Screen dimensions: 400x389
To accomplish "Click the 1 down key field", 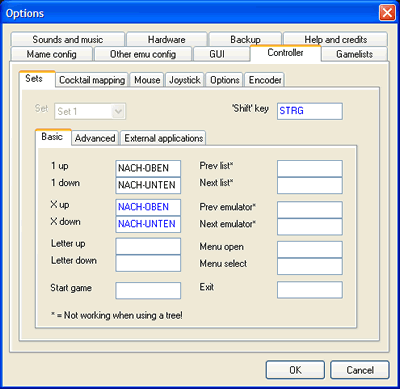I will click(x=148, y=185).
